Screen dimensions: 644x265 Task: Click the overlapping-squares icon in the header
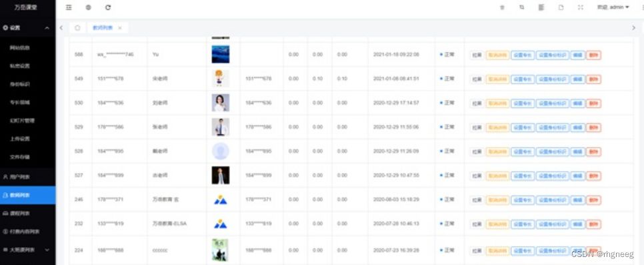521,7
